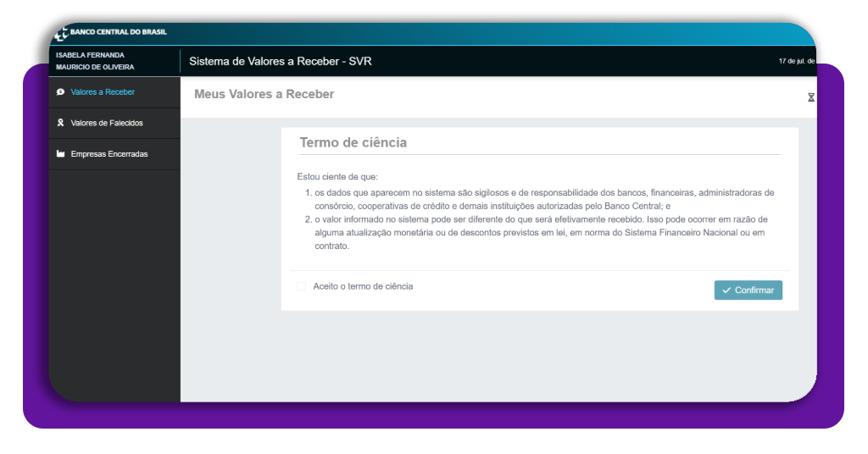Click the 'Estou ciente de que:' text
The image size is (868, 454).
coord(337,177)
